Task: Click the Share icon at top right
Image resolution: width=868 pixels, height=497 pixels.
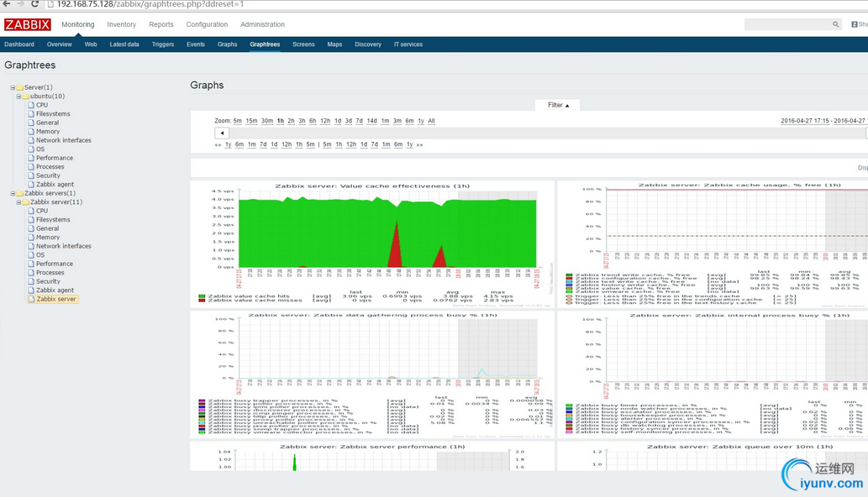Action: click(860, 25)
